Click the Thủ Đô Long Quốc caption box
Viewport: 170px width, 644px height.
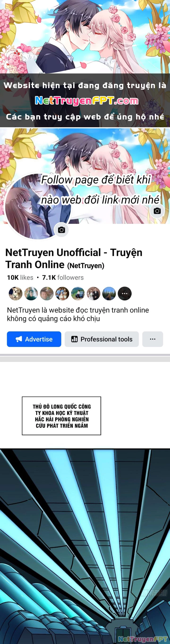pos(61,416)
